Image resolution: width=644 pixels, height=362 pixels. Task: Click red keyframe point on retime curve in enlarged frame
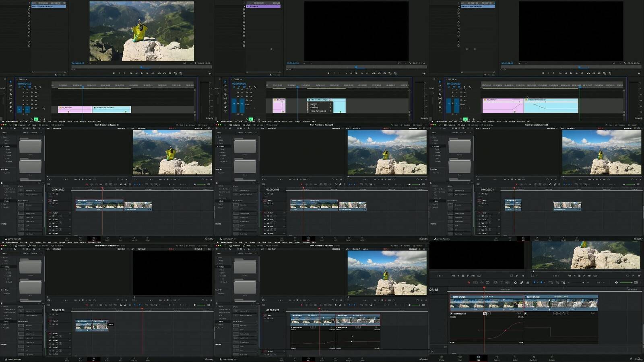coord(506,330)
